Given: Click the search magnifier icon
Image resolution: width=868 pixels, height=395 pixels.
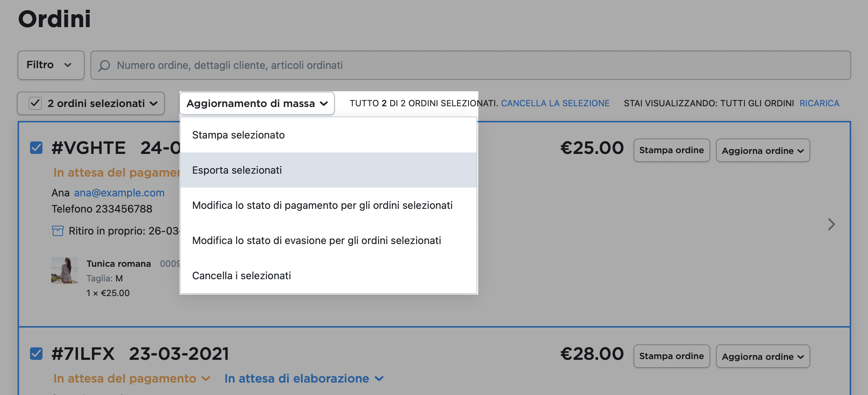Looking at the screenshot, I should click(104, 66).
